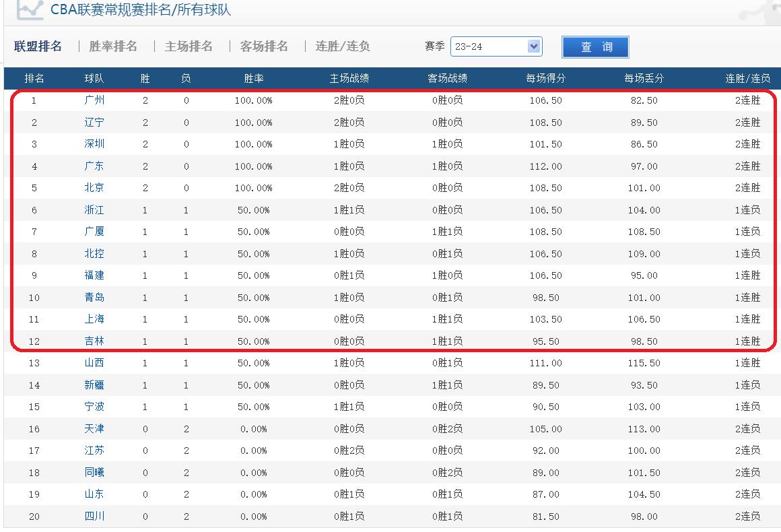Switch to the 联盟排名 tab
781x532 pixels.
38,46
